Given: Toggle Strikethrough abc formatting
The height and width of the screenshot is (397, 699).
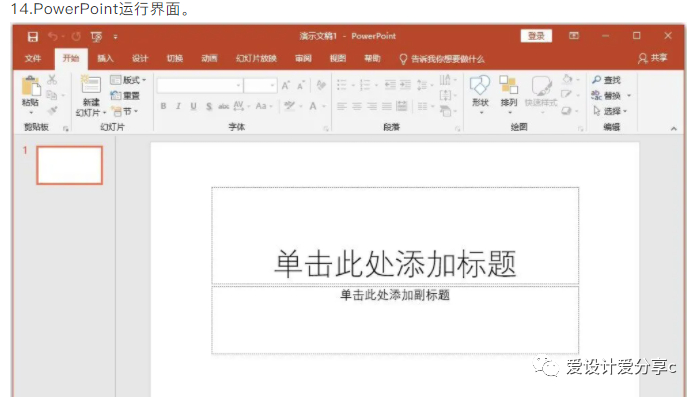Looking at the screenshot, I should click(223, 106).
